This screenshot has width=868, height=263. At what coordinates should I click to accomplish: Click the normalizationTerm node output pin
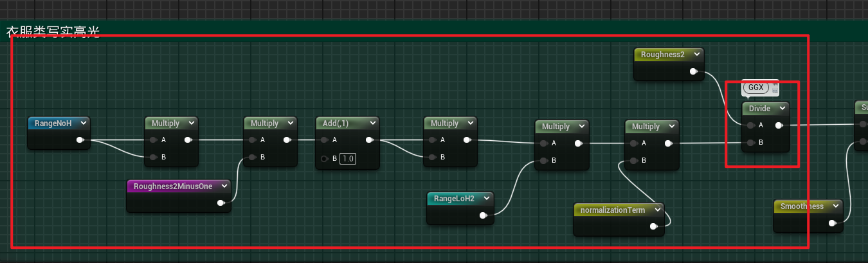click(653, 226)
